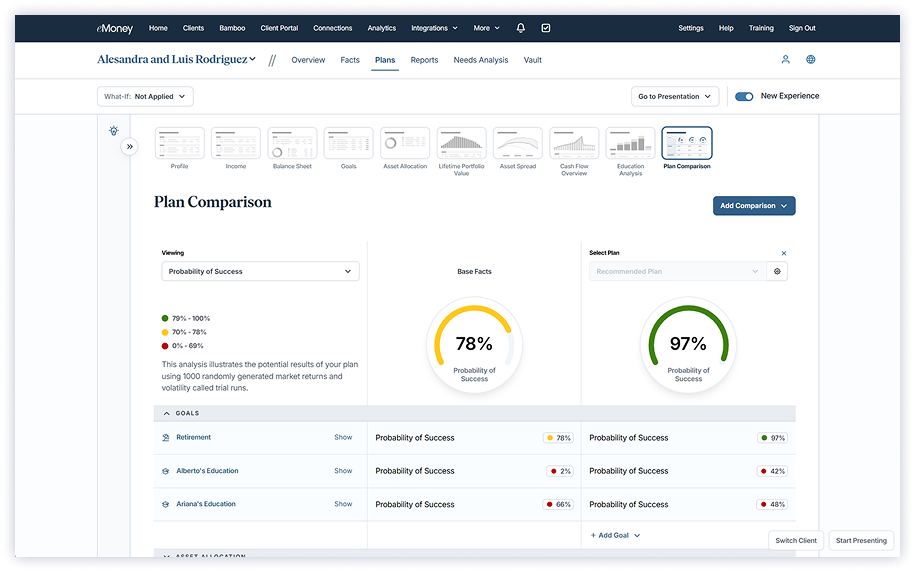Open the task checklist icon in top bar
The height and width of the screenshot is (572, 915).
(546, 28)
